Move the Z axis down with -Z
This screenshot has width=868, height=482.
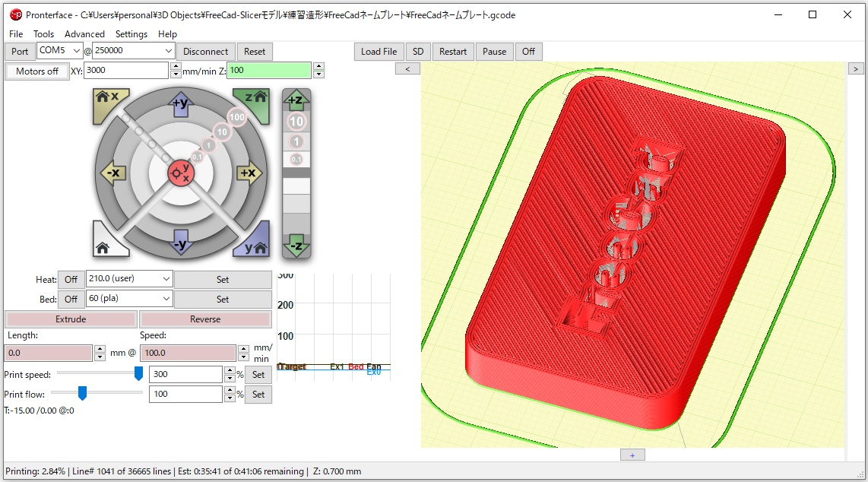296,245
